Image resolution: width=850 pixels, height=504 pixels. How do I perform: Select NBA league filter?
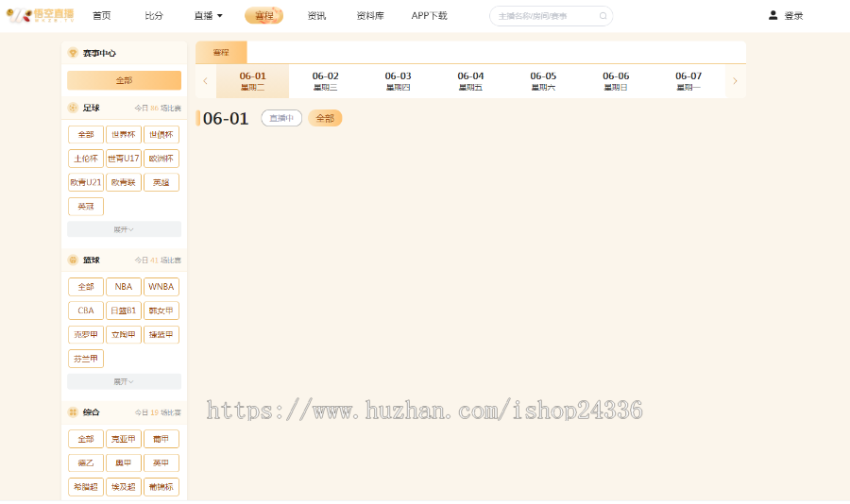pos(124,287)
